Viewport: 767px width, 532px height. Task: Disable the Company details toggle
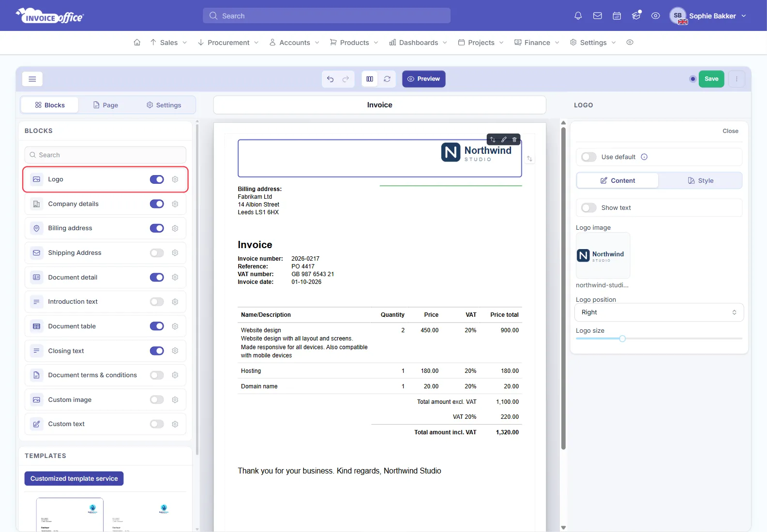tap(157, 204)
